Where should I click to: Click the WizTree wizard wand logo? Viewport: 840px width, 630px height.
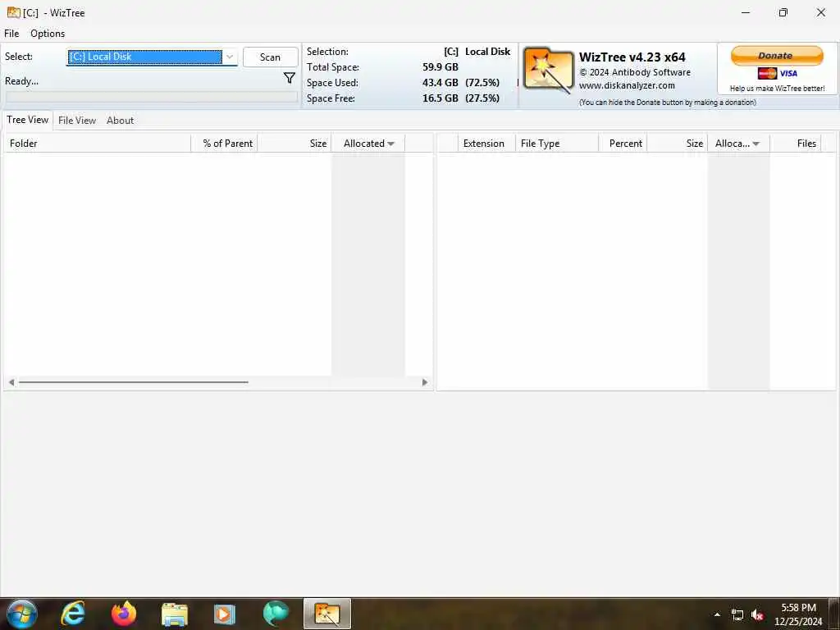pos(548,71)
